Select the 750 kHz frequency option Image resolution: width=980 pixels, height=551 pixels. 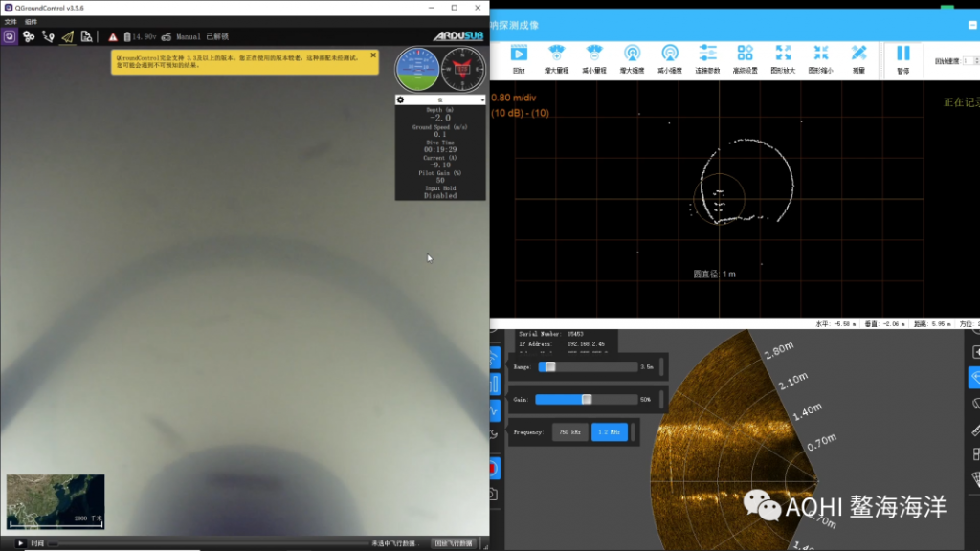(570, 432)
